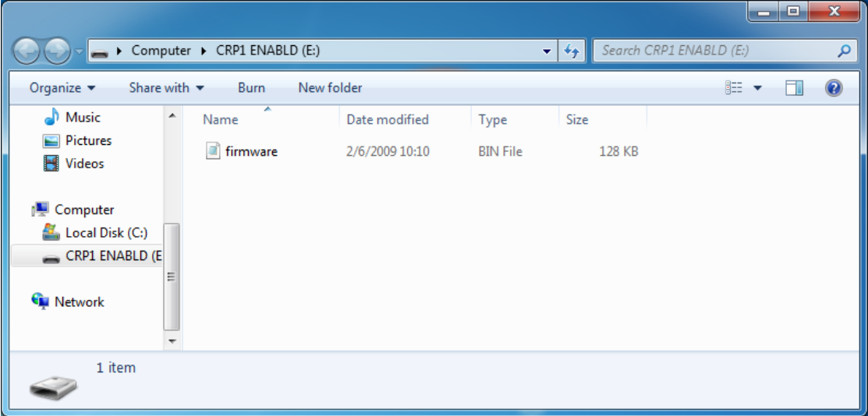The image size is (868, 416).
Task: Click the 128 KB size cell
Action: coord(618,151)
